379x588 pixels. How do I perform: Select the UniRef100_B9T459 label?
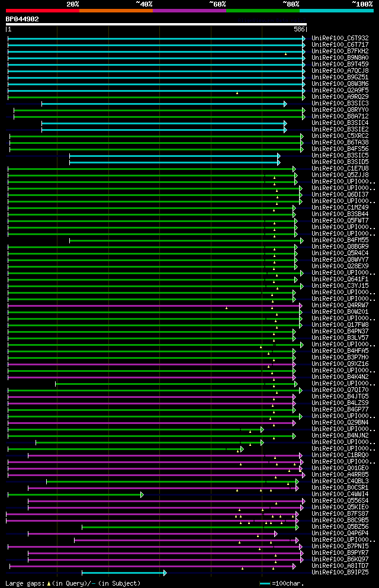point(340,64)
